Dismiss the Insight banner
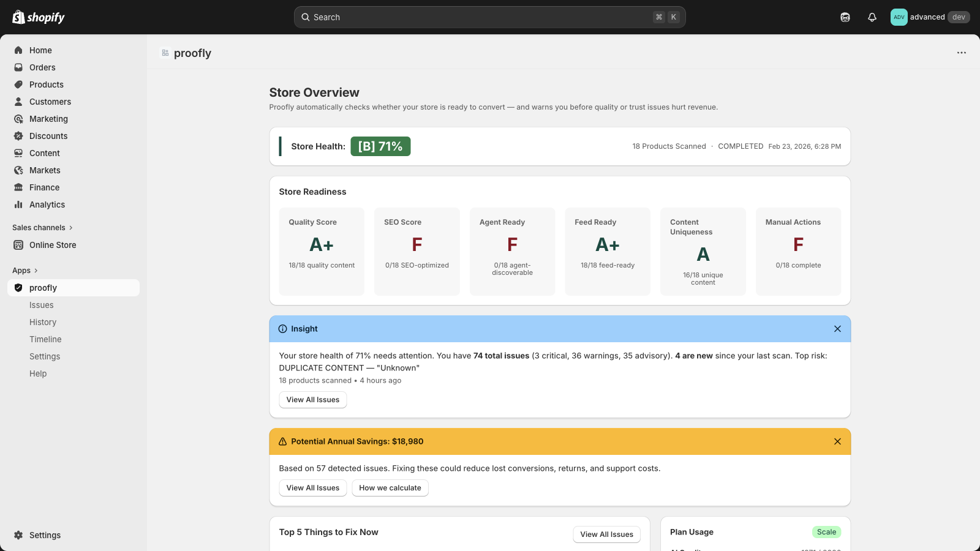980x551 pixels. (x=837, y=329)
